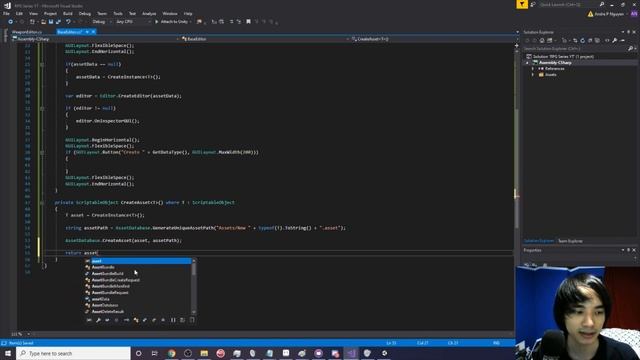Viewport: 640px width, 360px height.
Task: Click the Undo toolbar icon
Action: 69,22
